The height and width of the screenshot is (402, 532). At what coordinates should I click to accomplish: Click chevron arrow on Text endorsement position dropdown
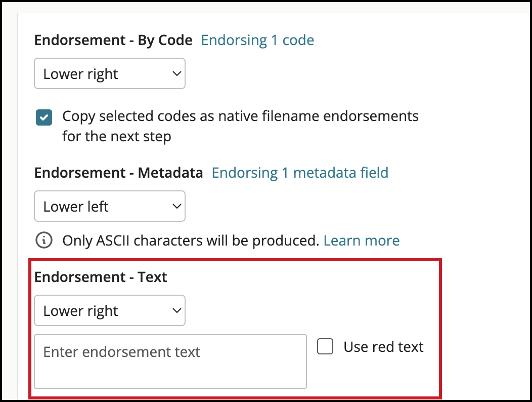[x=176, y=310]
